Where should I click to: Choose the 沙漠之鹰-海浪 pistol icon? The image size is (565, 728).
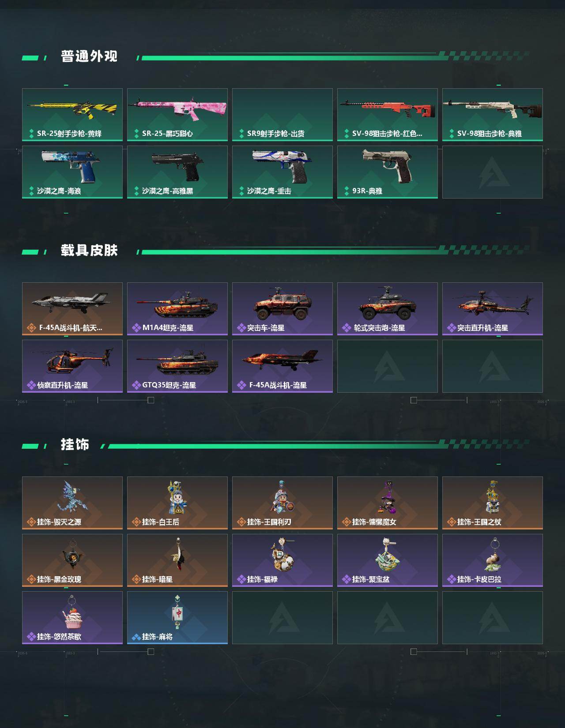[72, 172]
